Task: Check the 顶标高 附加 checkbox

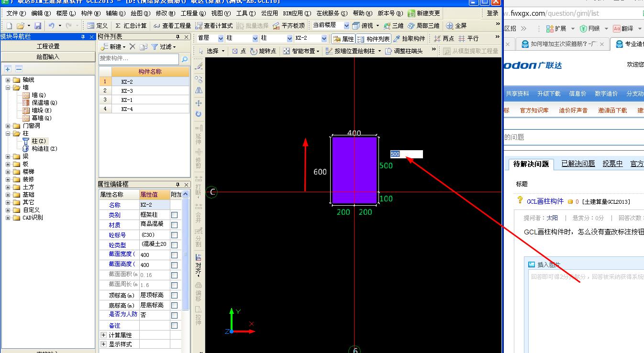Action: 175,295
